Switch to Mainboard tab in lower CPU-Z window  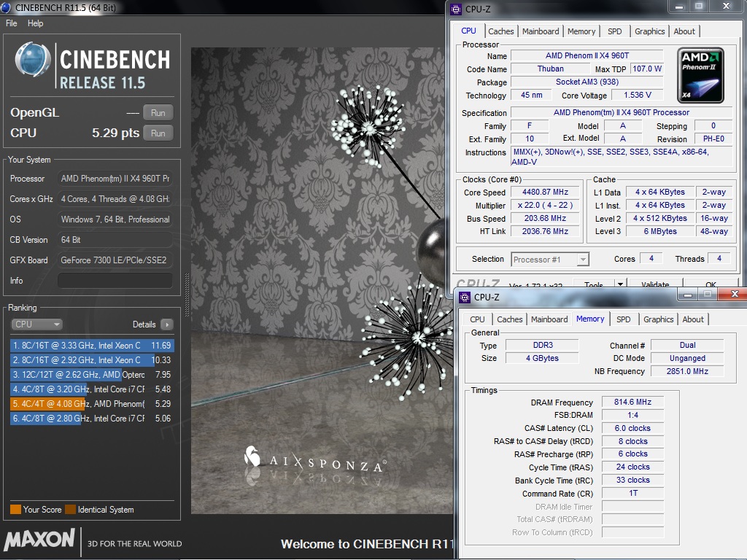pyautogui.click(x=549, y=319)
